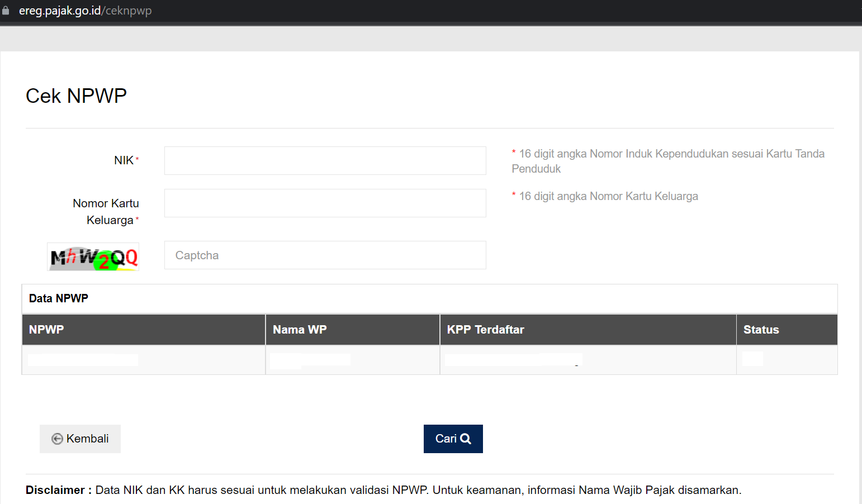Click the Nama WP column header
Viewport: 862px width, 504px height.
coord(300,330)
